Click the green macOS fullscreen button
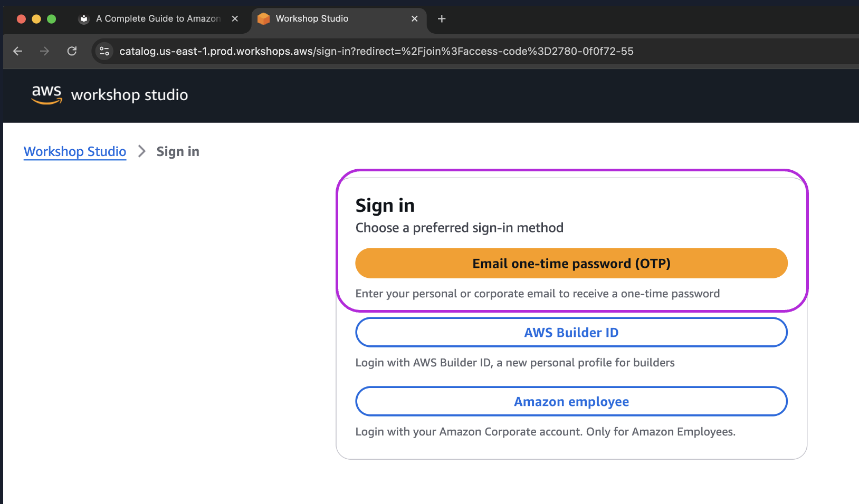 point(51,19)
